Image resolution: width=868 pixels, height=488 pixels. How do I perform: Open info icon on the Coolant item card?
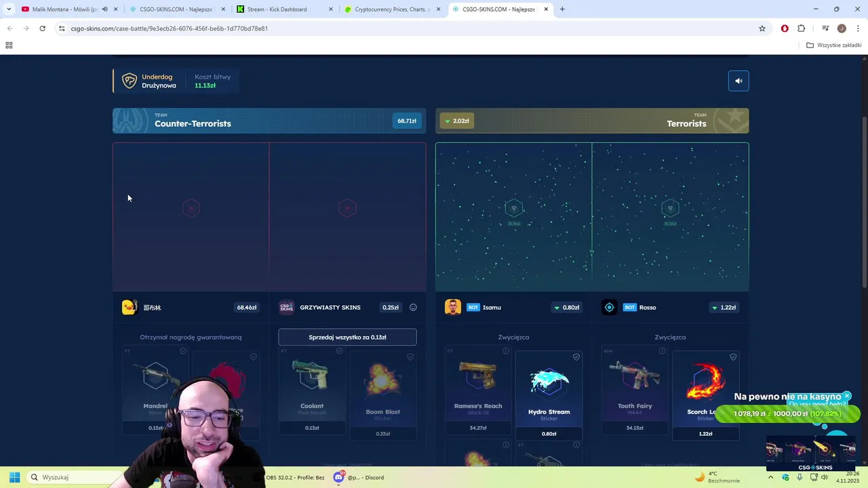pyautogui.click(x=340, y=351)
